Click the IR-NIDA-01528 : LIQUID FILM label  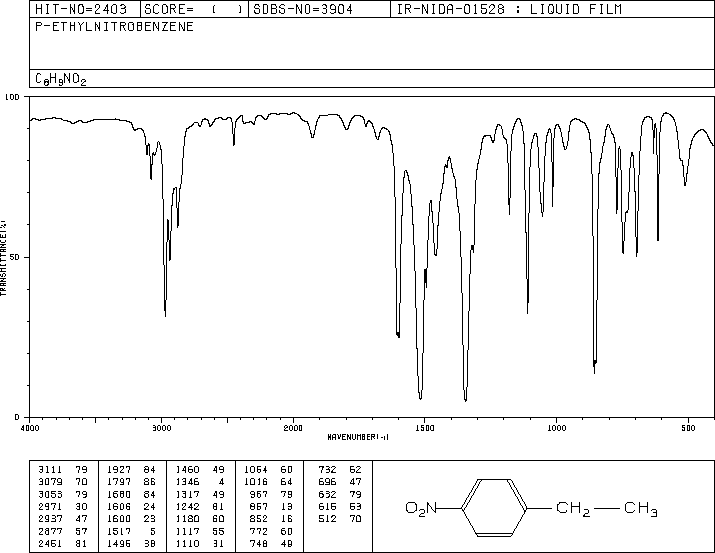[509, 9]
